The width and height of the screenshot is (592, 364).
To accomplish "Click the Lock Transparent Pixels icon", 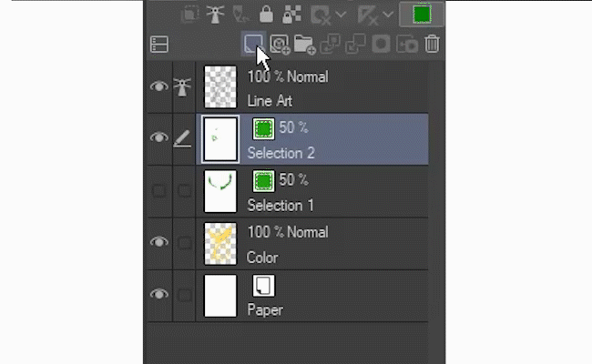I will (291, 14).
